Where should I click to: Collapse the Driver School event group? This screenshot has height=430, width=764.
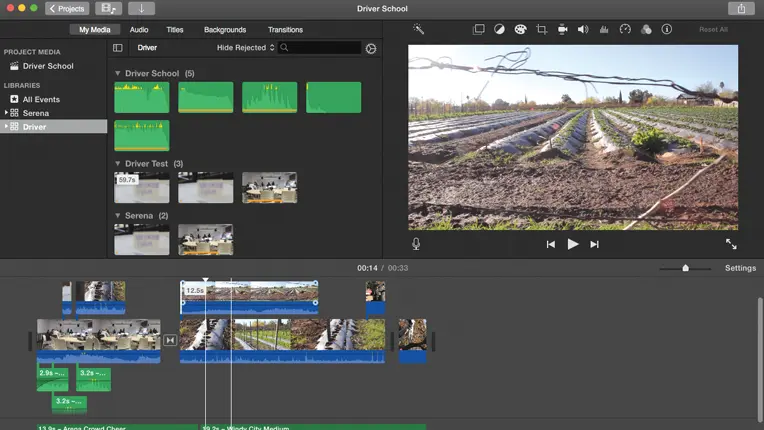pyautogui.click(x=118, y=74)
